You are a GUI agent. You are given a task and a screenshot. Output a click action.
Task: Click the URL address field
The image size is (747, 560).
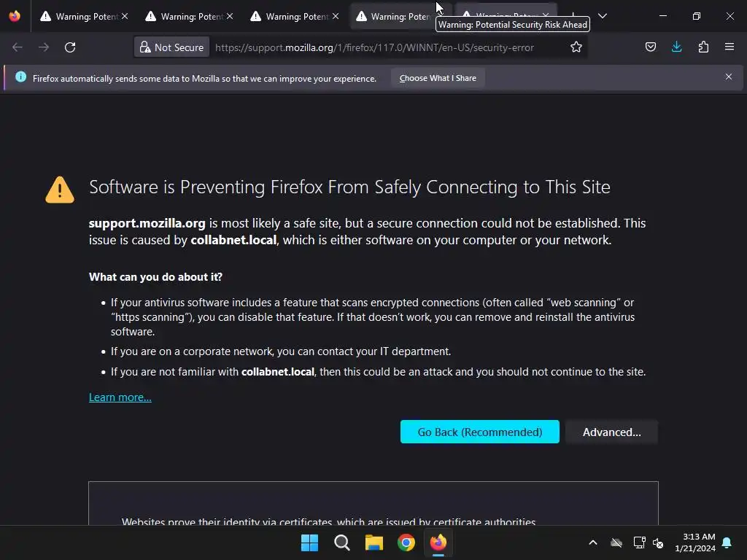(374, 47)
